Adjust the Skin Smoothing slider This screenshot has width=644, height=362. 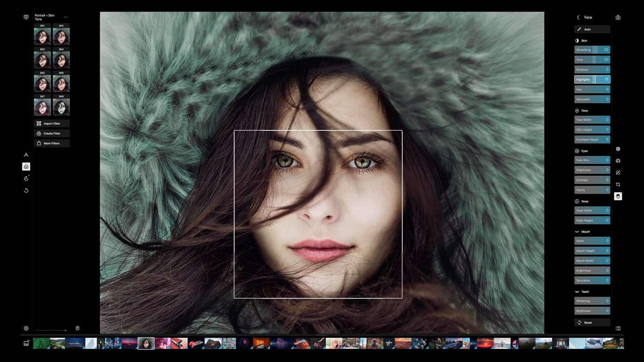pyautogui.click(x=592, y=50)
